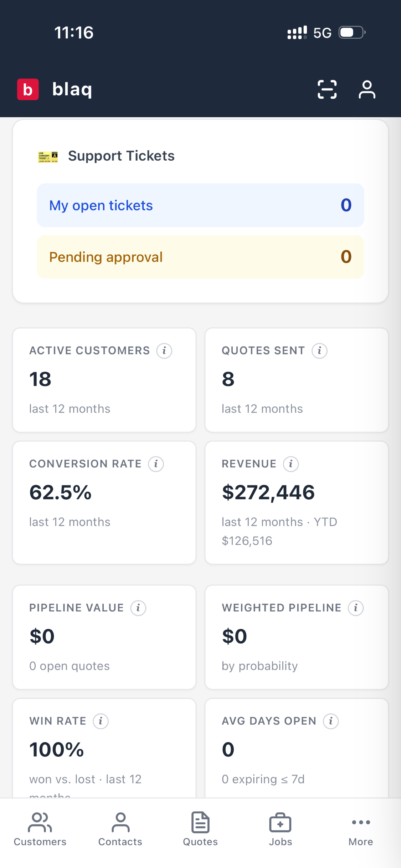Switch to the Quotes tab
This screenshot has height=868, width=401.
[x=200, y=830]
